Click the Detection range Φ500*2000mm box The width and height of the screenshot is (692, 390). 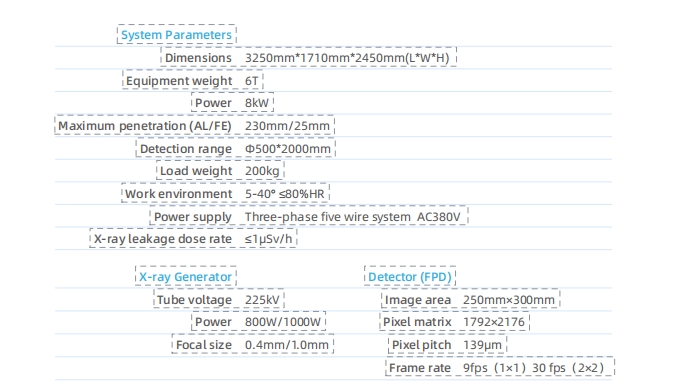coord(236,148)
